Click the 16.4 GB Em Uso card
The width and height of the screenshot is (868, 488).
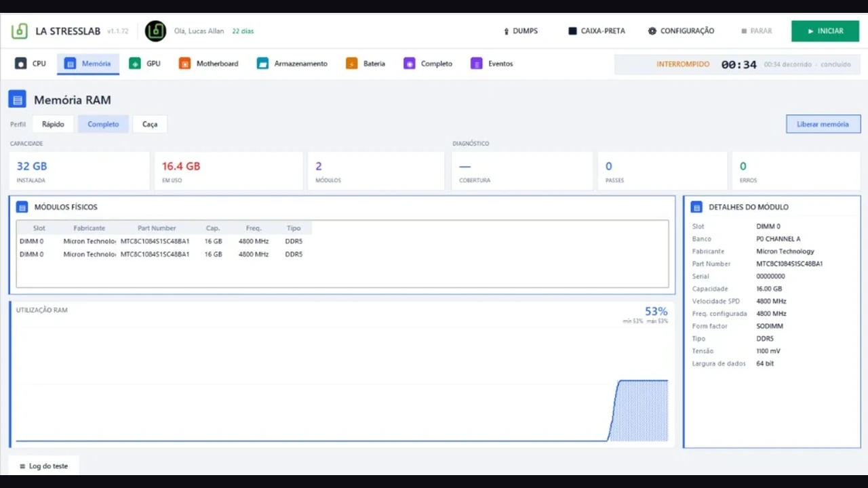pos(229,171)
